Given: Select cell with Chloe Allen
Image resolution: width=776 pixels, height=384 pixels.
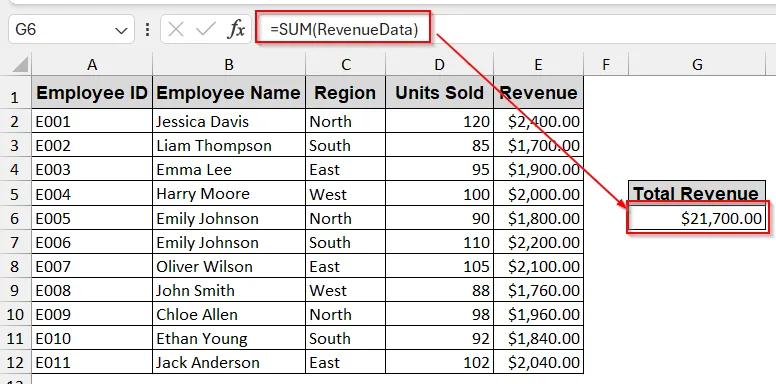Looking at the screenshot, I should point(229,314).
